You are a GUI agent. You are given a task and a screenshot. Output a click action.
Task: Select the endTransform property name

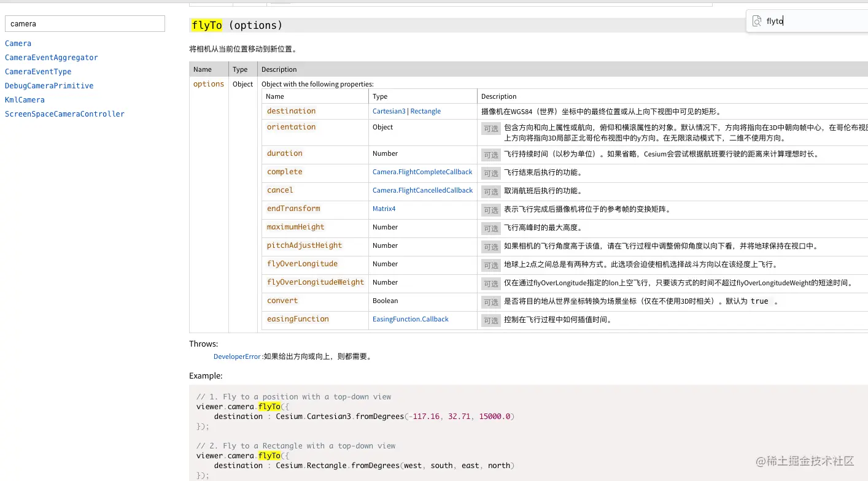pos(293,209)
